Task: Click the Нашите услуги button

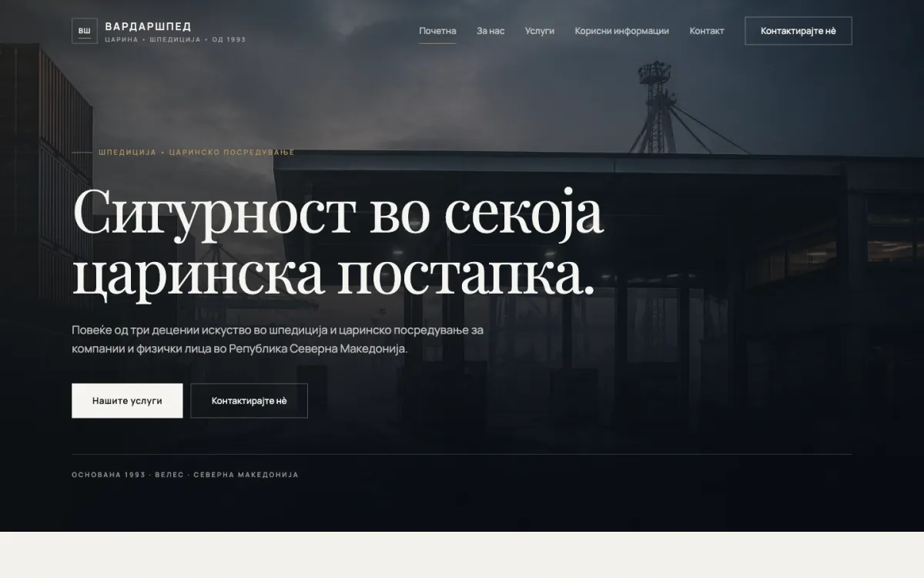Action: (x=127, y=401)
